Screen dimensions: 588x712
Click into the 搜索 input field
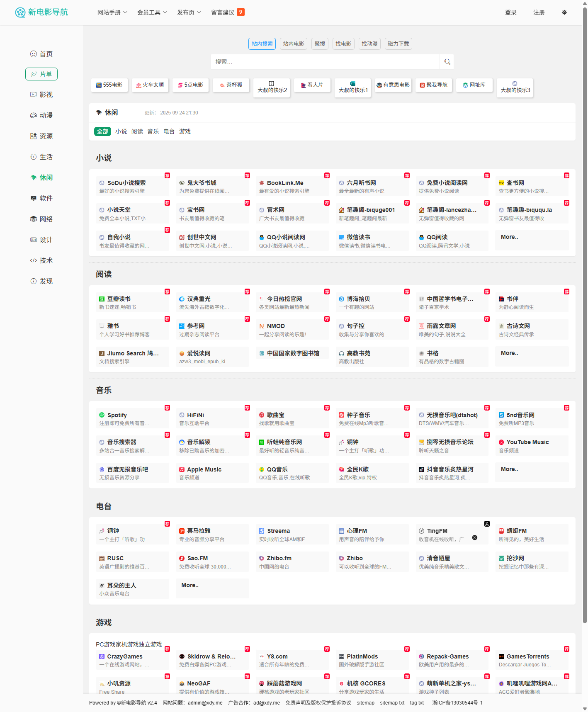(325, 62)
